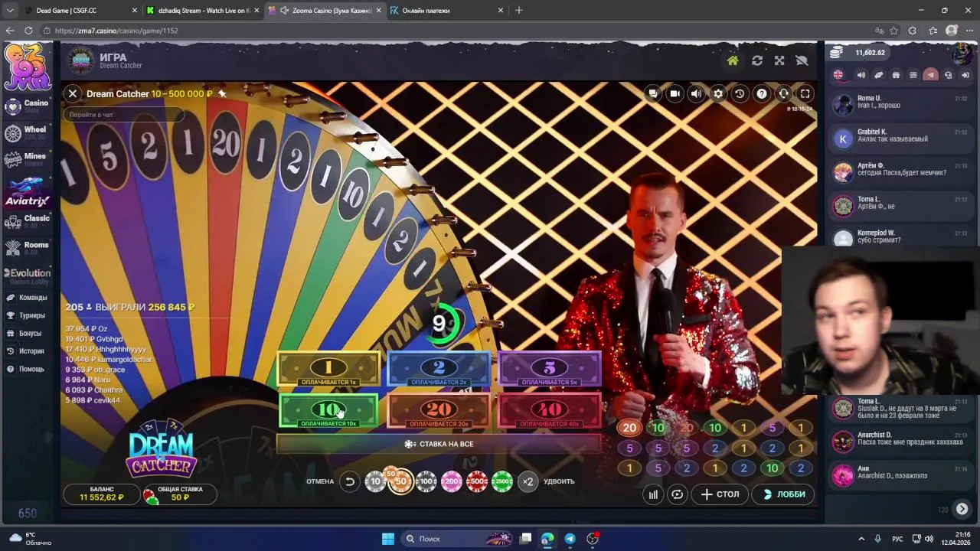This screenshot has height=551, width=980.
Task: Change chat language via UK flag
Action: point(839,75)
